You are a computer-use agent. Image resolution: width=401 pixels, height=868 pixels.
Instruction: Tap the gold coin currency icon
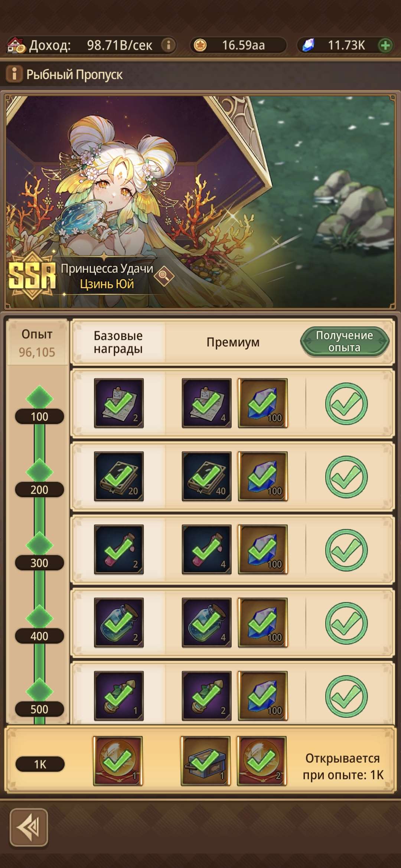point(200,45)
